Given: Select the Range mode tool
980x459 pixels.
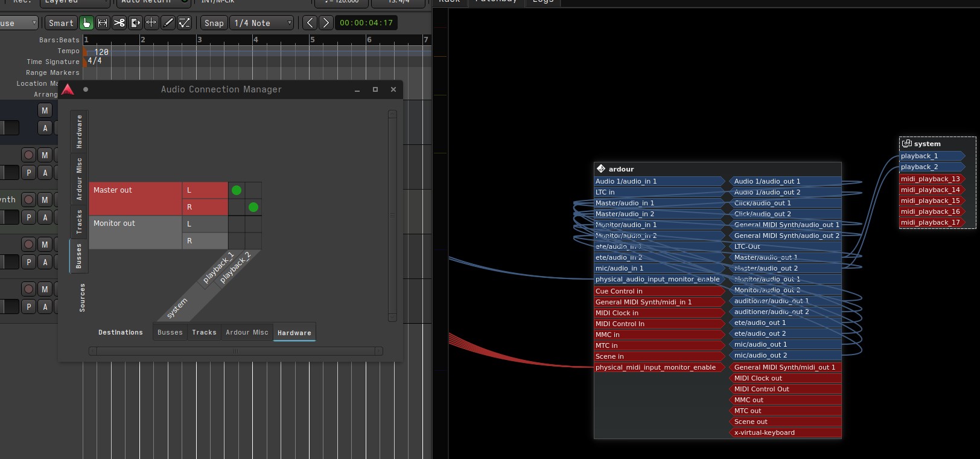Looking at the screenshot, I should [x=103, y=23].
